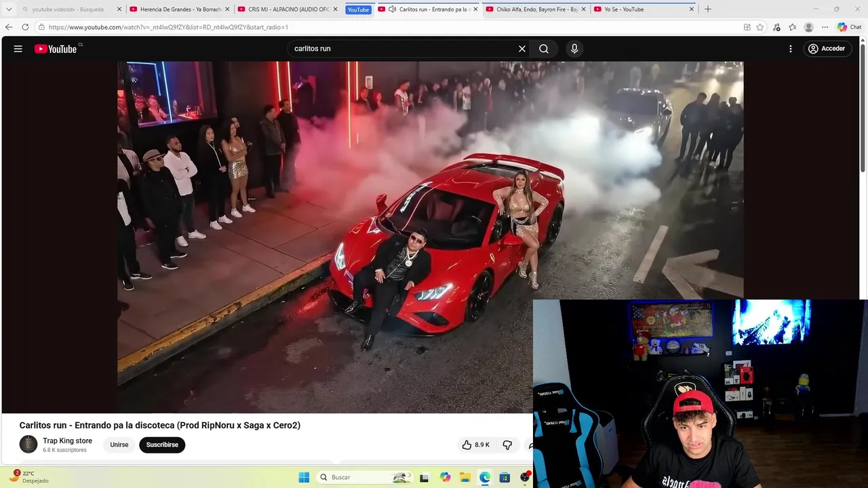Start voice search with microphone icon

(x=574, y=49)
